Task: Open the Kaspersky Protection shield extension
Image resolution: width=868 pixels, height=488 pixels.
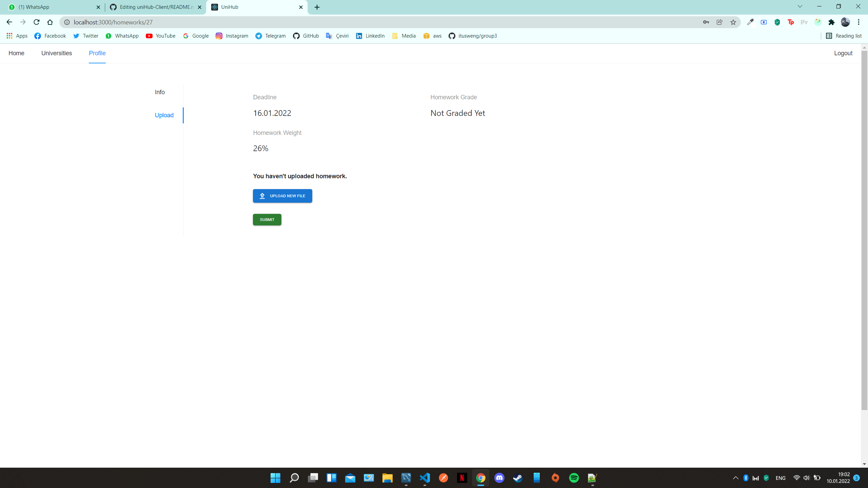Action: [777, 22]
